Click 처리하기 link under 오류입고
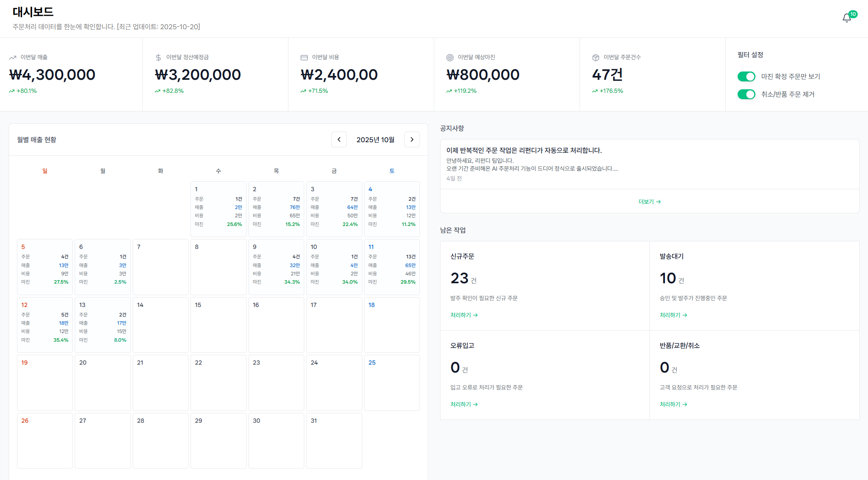The image size is (868, 480). (x=464, y=404)
